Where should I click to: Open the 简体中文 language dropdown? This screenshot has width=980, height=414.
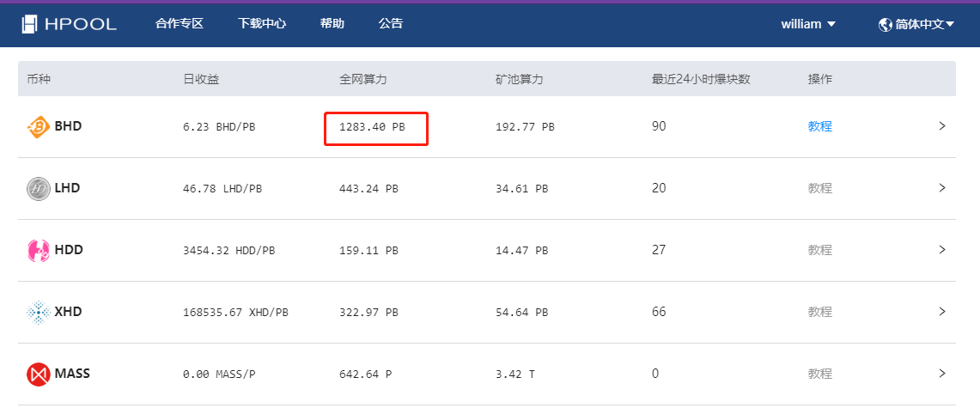tap(917, 24)
